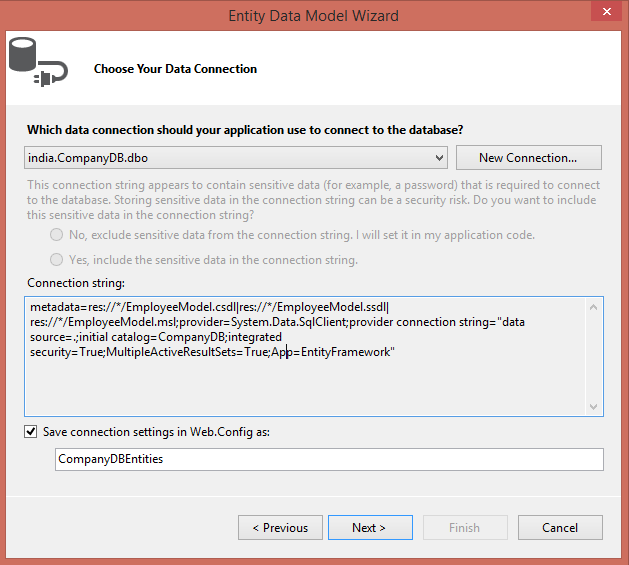Select 'No, exclude sensitive data' radio option

pos(57,235)
